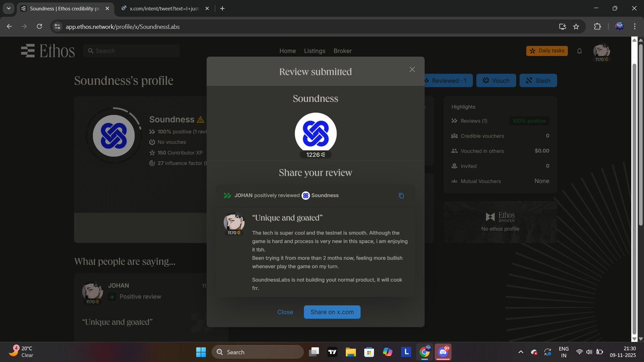
Task: Show hidden tray icons chevron
Action: [520, 352]
